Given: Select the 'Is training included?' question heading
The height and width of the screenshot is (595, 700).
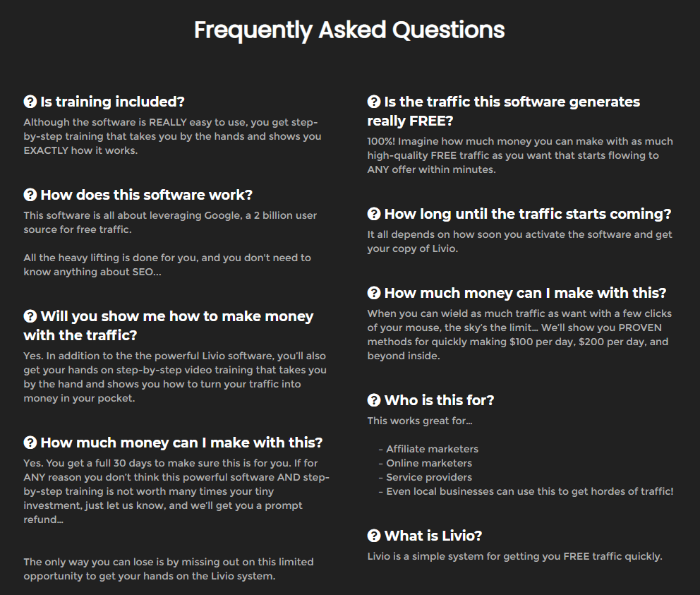Looking at the screenshot, I should (104, 102).
